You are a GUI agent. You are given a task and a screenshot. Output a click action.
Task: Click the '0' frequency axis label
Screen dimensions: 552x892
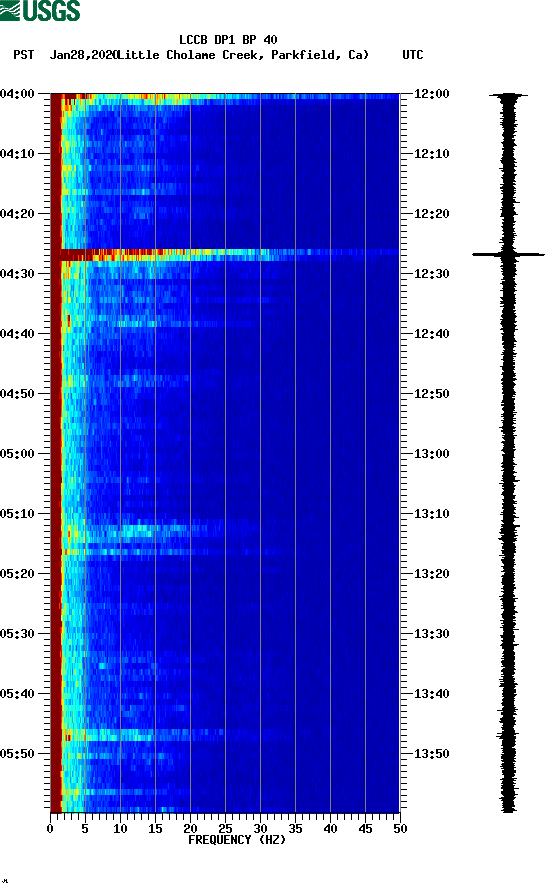coord(50,828)
